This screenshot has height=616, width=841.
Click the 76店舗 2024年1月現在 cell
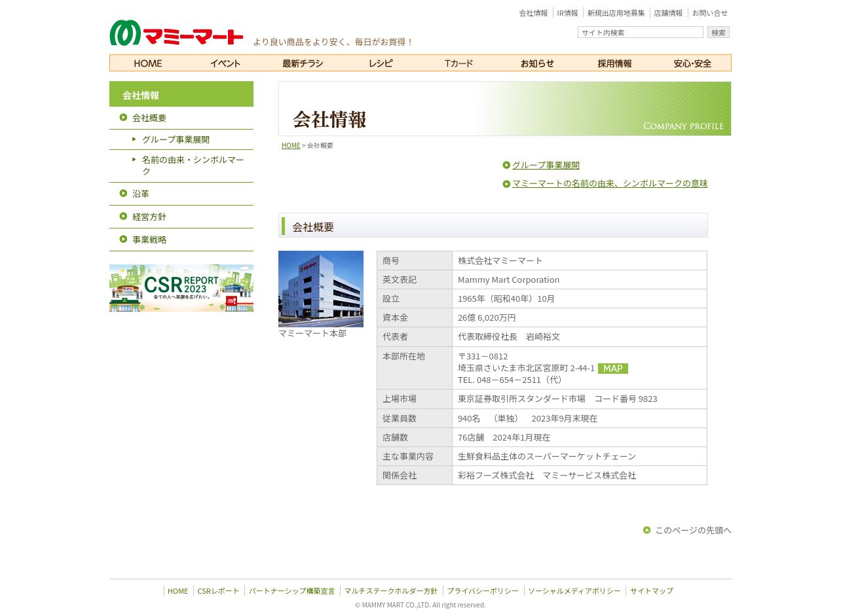[580, 437]
